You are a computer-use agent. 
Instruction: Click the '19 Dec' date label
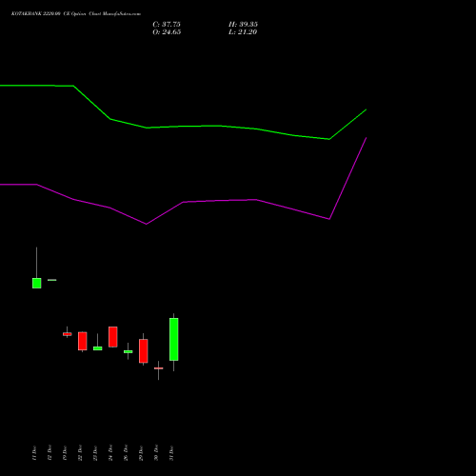click(65, 453)
